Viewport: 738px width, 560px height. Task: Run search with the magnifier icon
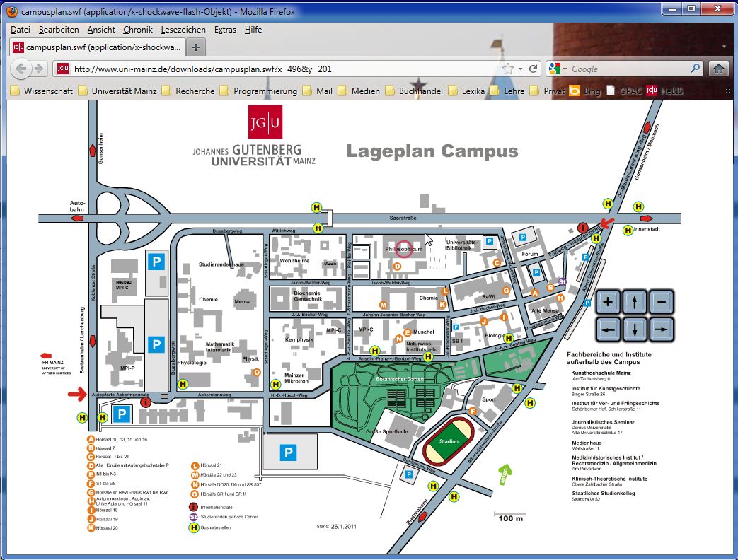point(695,69)
